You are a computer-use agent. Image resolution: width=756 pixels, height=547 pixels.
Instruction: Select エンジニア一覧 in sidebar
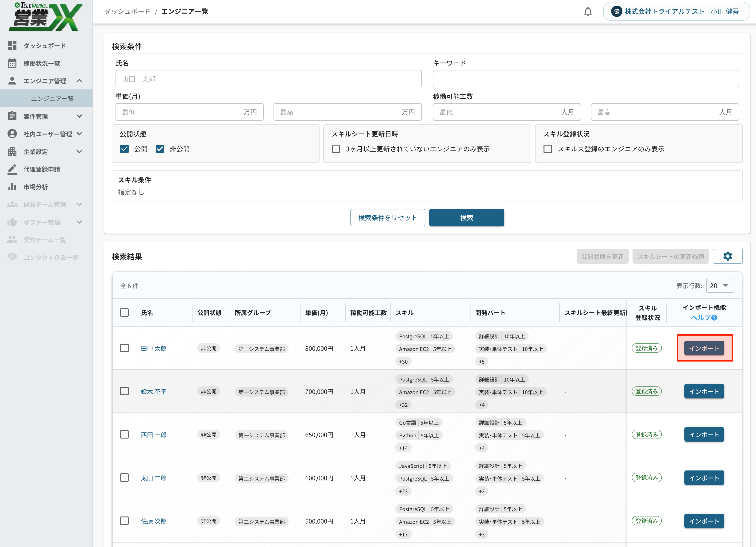[x=52, y=99]
